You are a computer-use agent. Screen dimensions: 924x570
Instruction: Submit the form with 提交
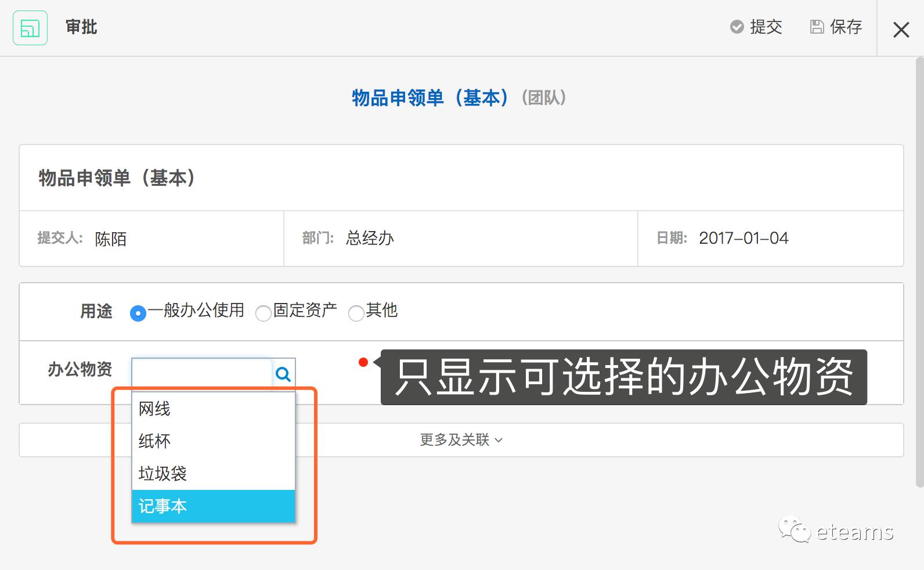click(756, 27)
